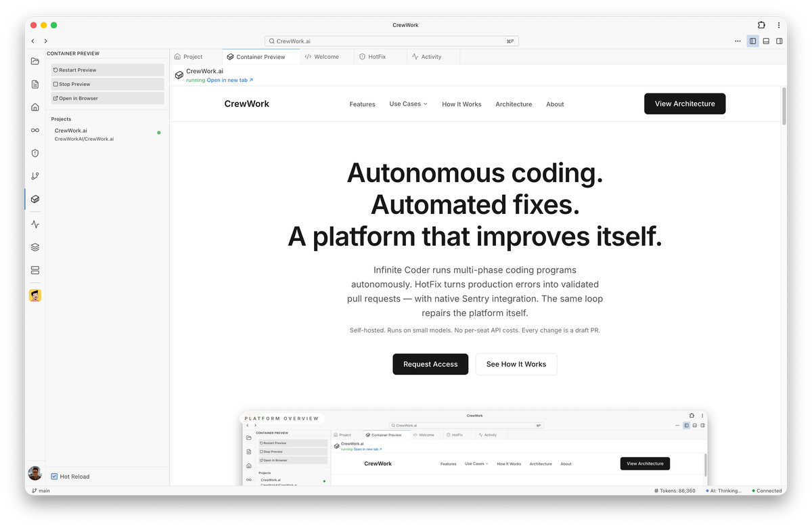Navigate forward with the right arrow
The width and height of the screenshot is (812, 528).
click(x=45, y=41)
